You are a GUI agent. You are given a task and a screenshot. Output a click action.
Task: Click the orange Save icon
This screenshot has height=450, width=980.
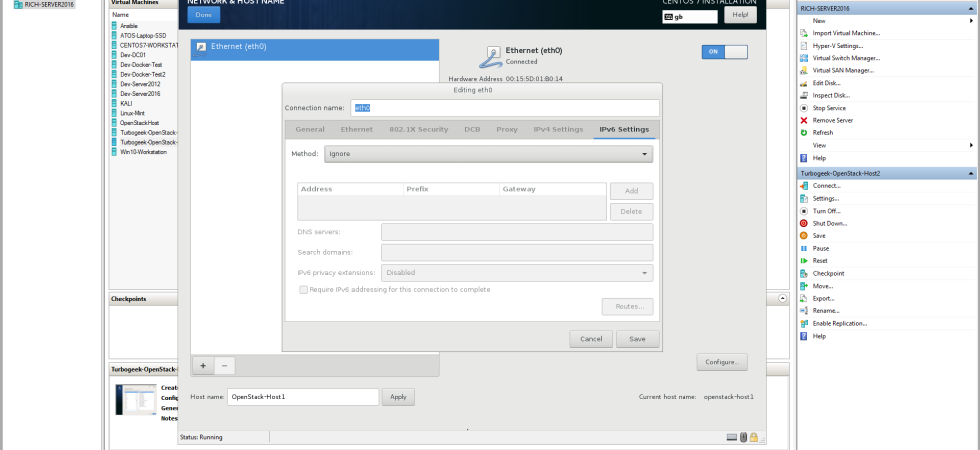804,236
